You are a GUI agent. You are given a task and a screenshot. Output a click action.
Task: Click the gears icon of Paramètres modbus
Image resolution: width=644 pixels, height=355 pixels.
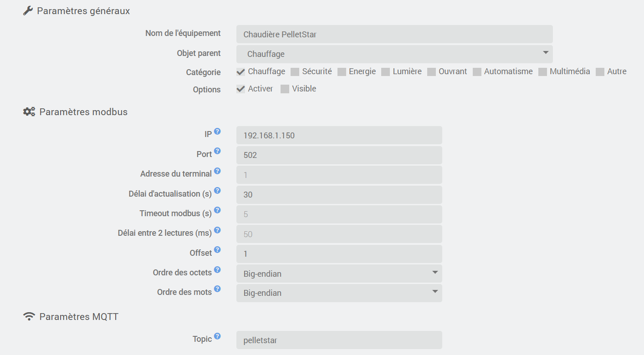[x=29, y=112]
